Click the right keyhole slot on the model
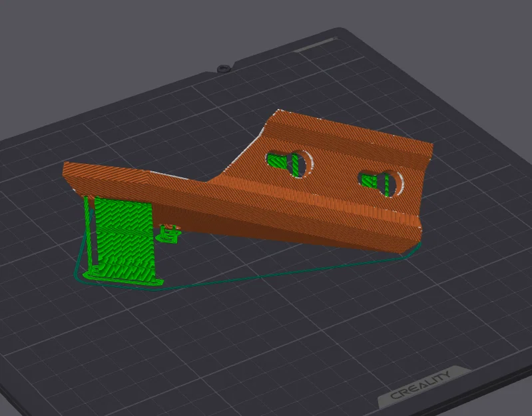 coord(381,183)
